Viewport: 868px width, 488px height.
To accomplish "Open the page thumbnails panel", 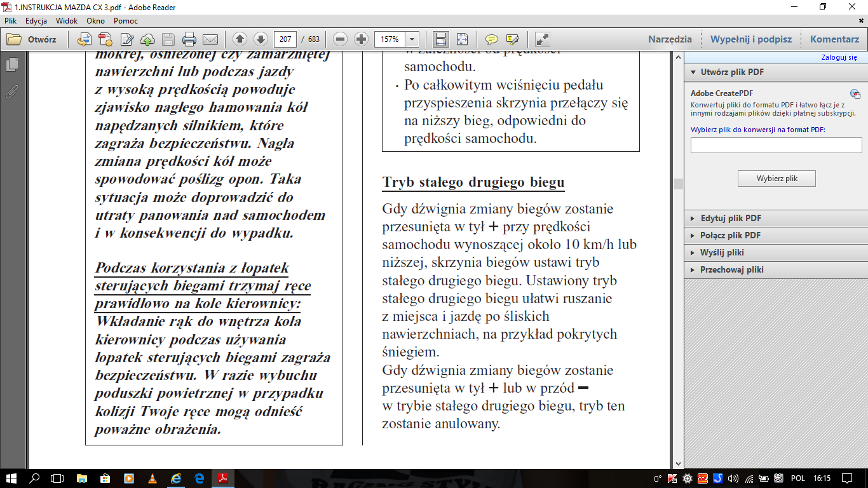I will [12, 65].
